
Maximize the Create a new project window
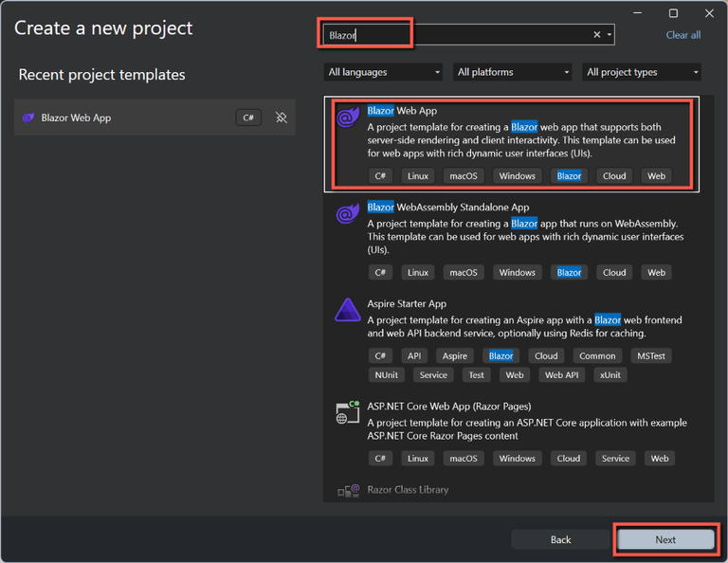pos(673,13)
